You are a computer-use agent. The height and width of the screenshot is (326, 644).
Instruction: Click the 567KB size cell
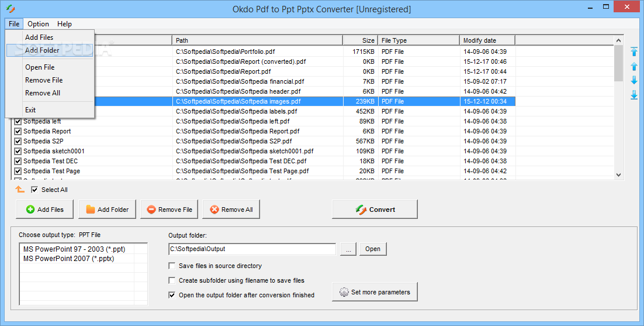click(x=365, y=141)
